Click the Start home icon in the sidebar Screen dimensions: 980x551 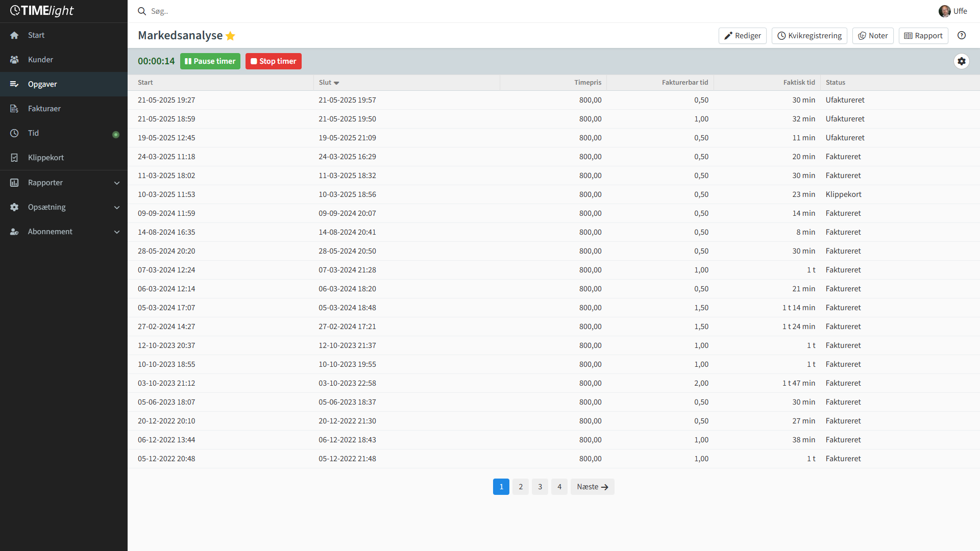pos(14,35)
